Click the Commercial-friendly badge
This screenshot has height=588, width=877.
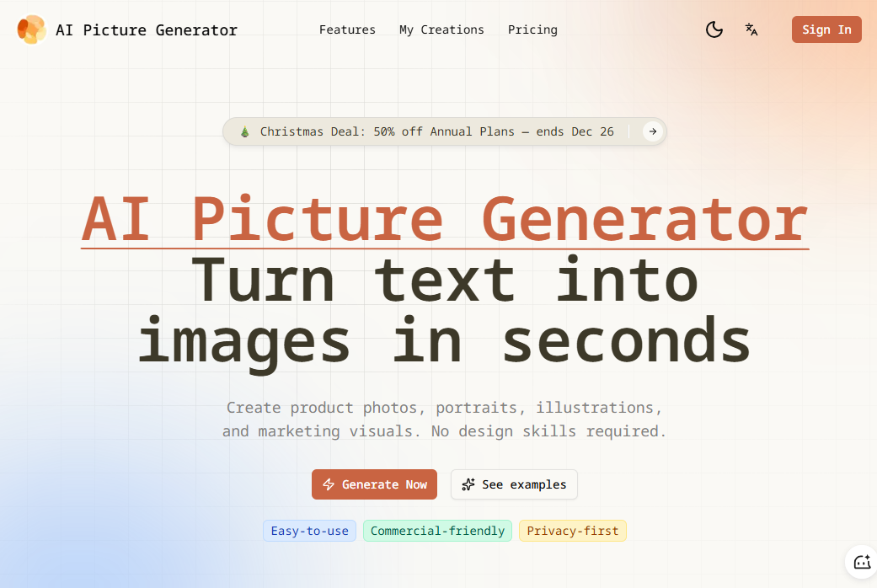(437, 531)
